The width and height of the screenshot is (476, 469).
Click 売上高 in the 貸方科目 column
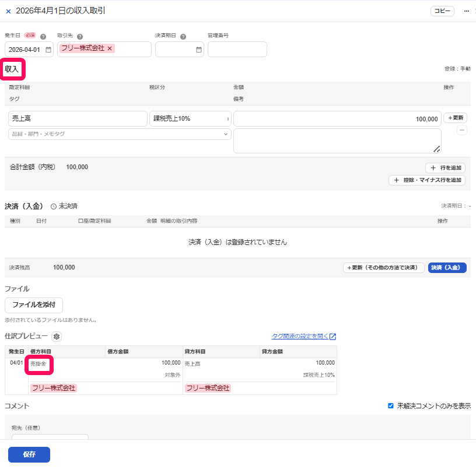tap(192, 363)
